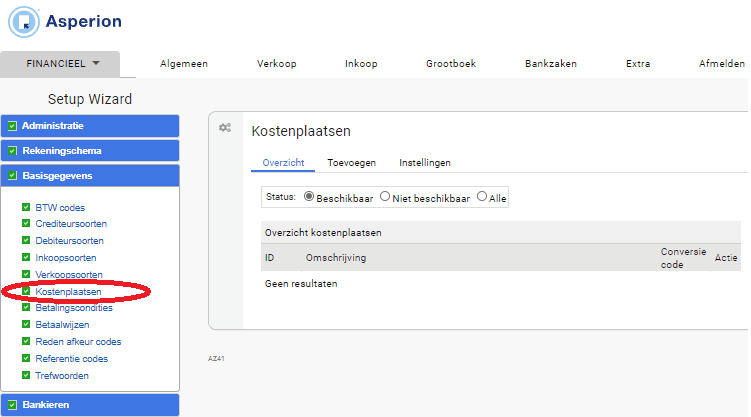This screenshot has width=751, height=417.
Task: Toggle the Administratie section checkbox
Action: pyautogui.click(x=12, y=126)
